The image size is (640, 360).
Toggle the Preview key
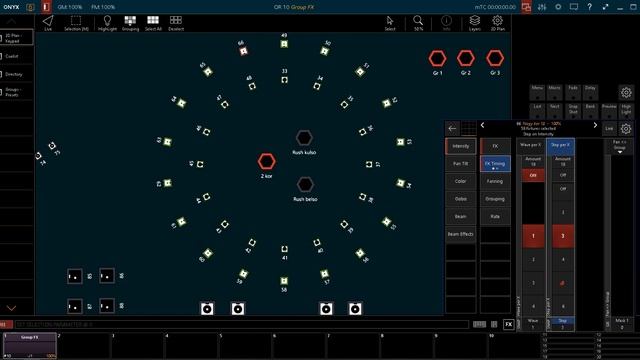(609, 110)
